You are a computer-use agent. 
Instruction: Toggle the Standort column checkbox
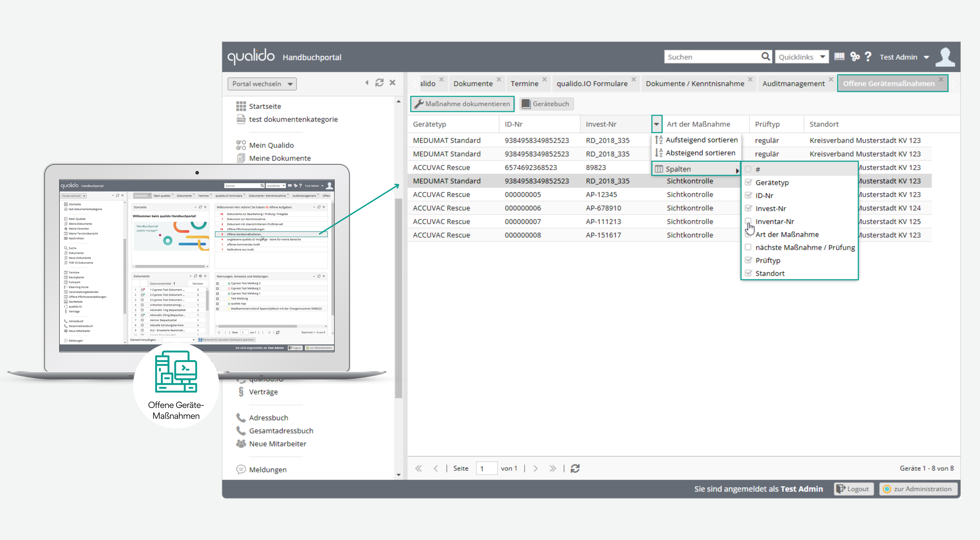coord(748,273)
